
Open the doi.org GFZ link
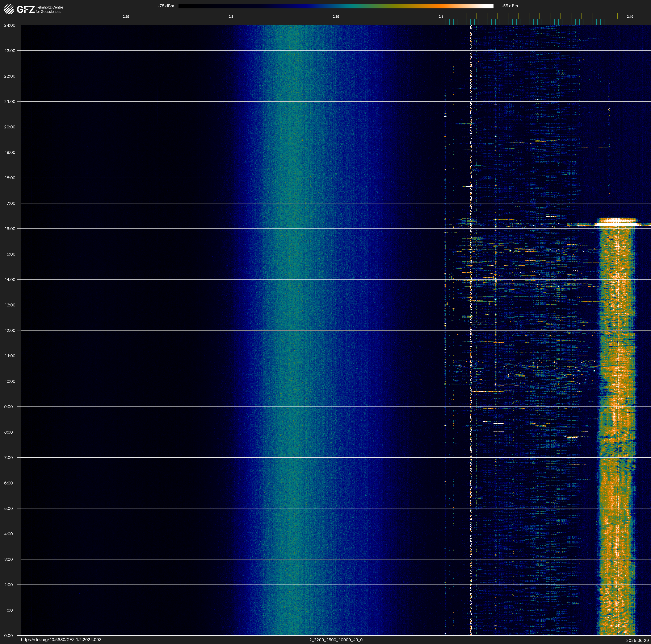[61, 640]
